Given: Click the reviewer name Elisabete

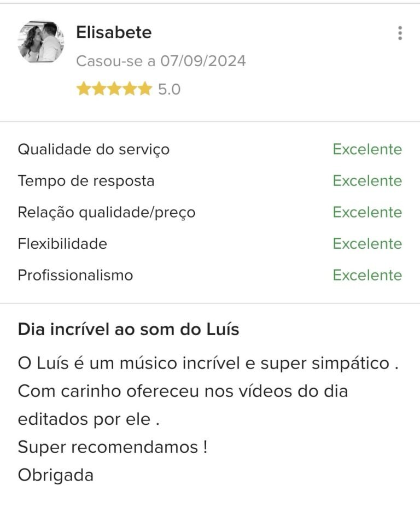Looking at the screenshot, I should 114,32.
